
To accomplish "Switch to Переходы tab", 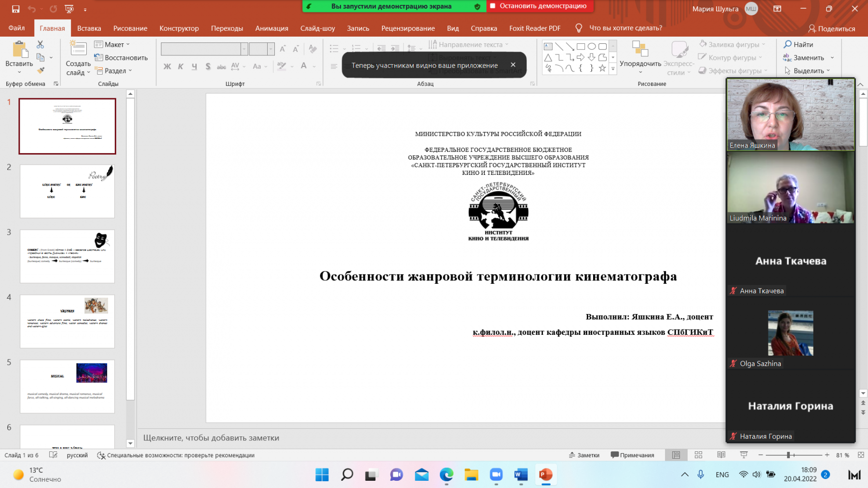I will 227,28.
